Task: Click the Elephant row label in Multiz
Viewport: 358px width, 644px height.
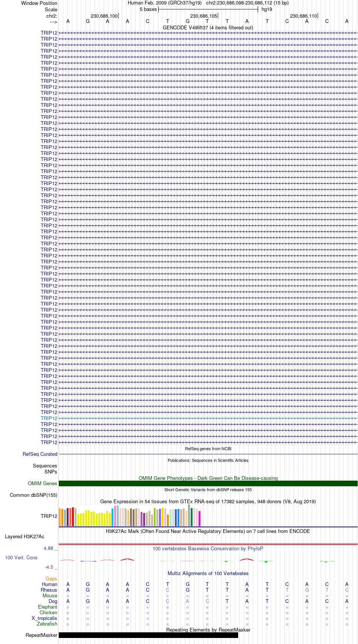Action: (x=47, y=607)
